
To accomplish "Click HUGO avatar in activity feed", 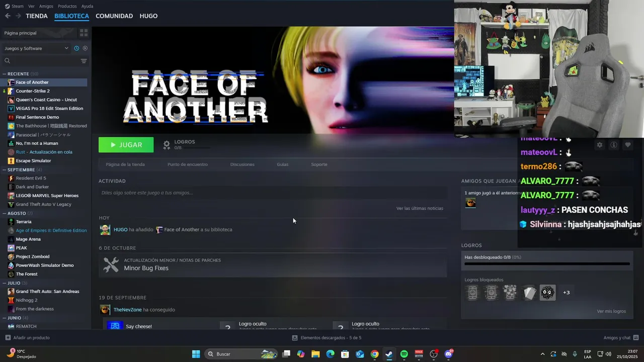I will 105,230.
